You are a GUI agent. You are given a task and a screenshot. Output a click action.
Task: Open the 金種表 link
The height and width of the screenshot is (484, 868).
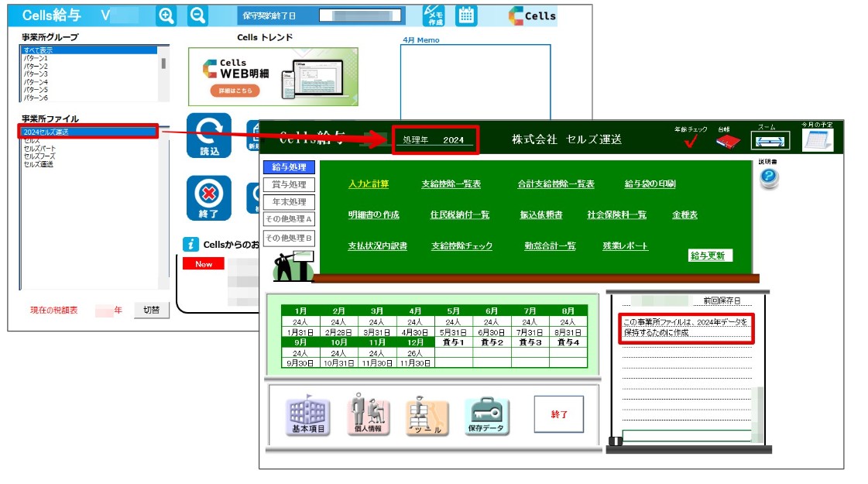[684, 215]
